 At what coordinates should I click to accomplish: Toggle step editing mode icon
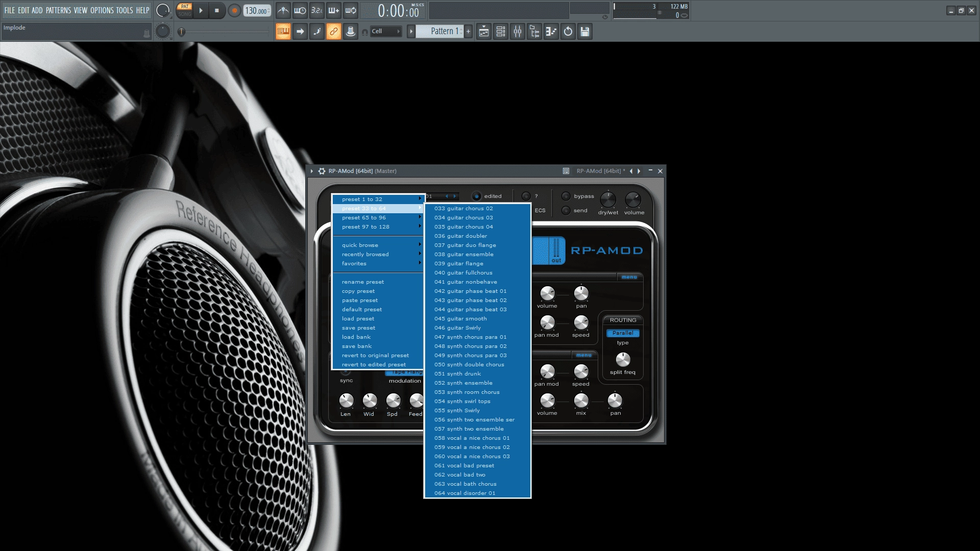334,10
